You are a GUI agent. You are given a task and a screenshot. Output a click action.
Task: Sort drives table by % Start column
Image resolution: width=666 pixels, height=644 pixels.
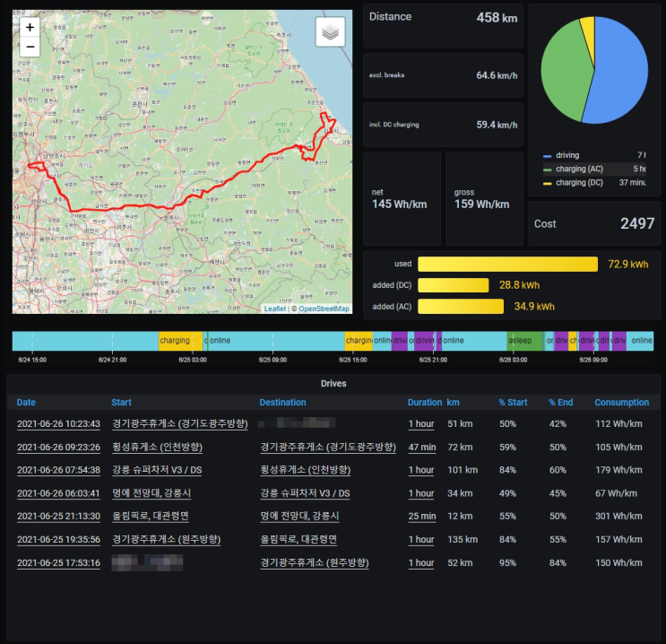click(513, 402)
